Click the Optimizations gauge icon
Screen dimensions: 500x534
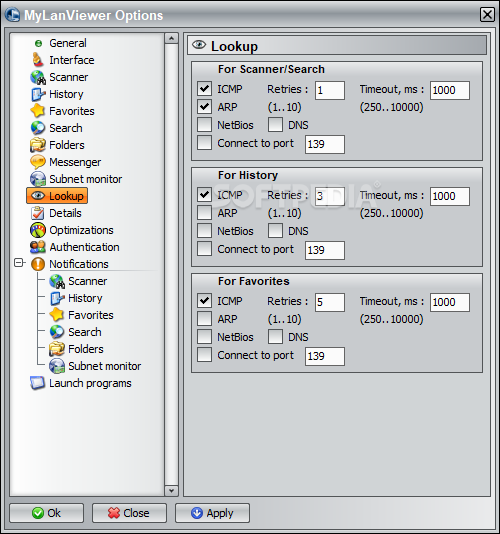click(38, 230)
